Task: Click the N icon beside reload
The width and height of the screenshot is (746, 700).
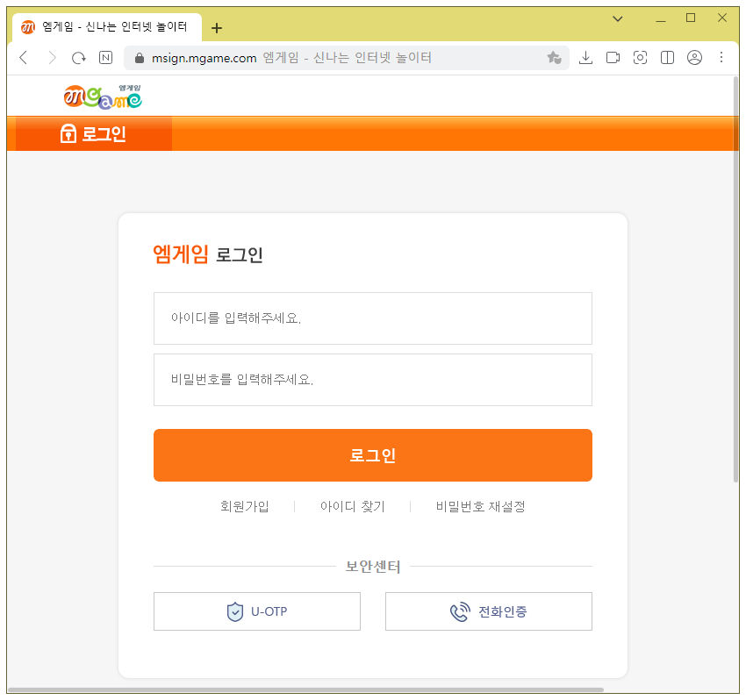Action: click(105, 58)
